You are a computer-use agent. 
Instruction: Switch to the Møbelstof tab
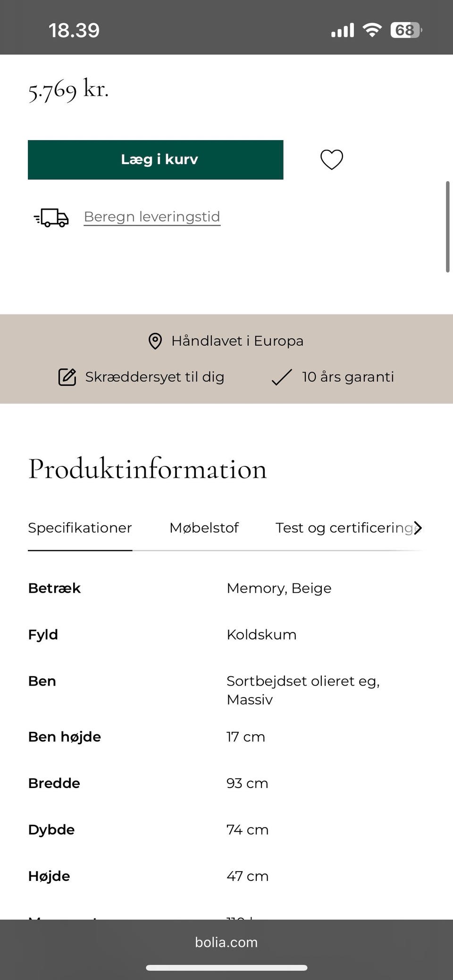coord(204,528)
